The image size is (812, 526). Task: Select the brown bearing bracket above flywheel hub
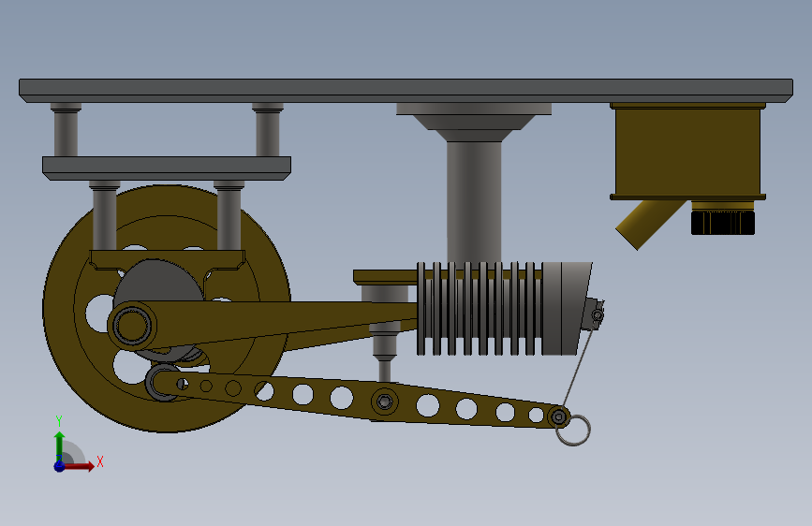pos(167,260)
